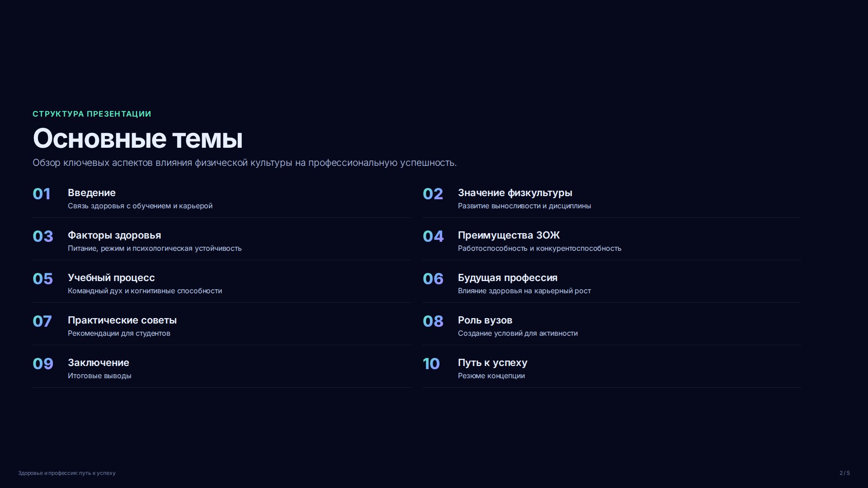Click the slide counter '2 / 5'

(x=844, y=473)
